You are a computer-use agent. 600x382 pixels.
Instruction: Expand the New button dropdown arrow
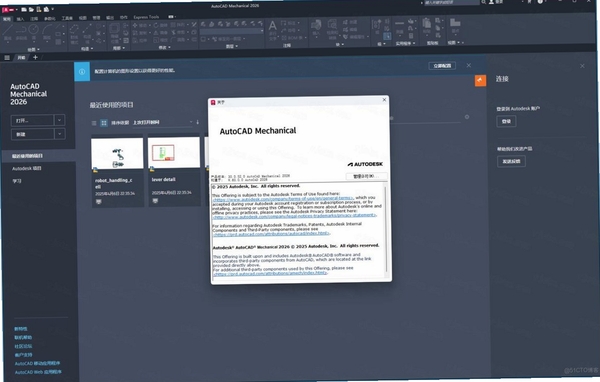[x=59, y=134]
